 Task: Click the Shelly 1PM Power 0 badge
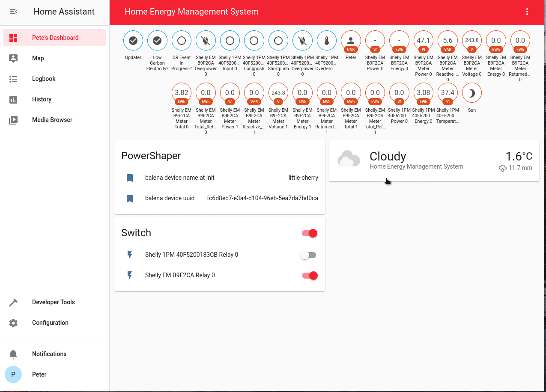pyautogui.click(x=399, y=93)
